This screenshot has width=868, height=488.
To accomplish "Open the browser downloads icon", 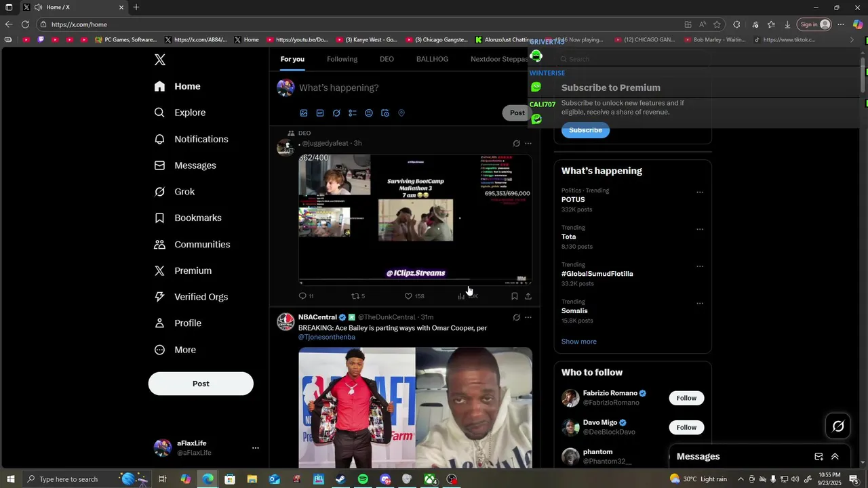I will coord(787,24).
